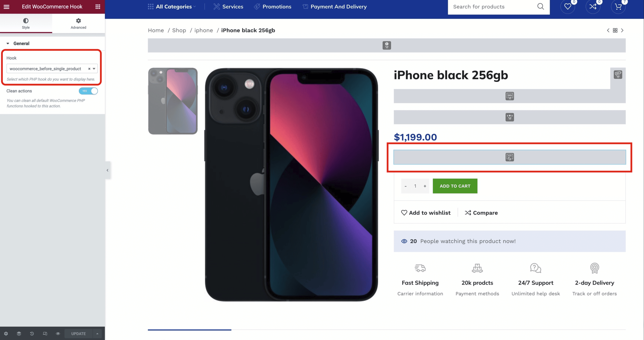Collapse the General section

click(x=8, y=44)
